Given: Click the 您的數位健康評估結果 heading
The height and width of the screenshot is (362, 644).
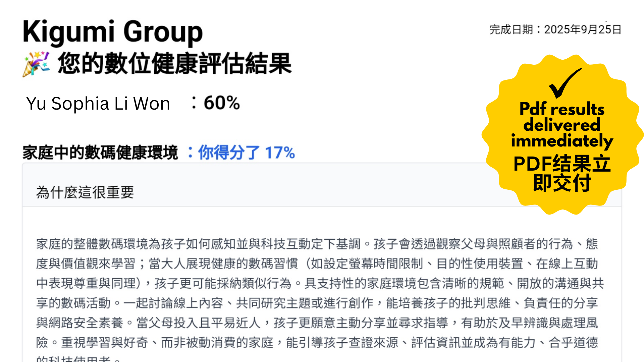Looking at the screenshot, I should click(x=174, y=64).
